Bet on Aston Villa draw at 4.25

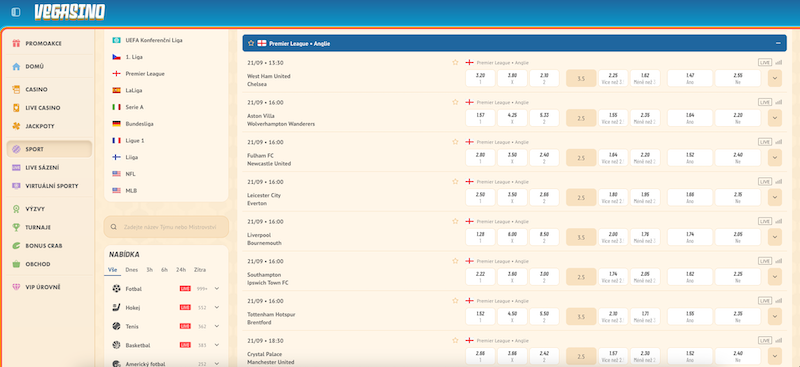point(512,118)
